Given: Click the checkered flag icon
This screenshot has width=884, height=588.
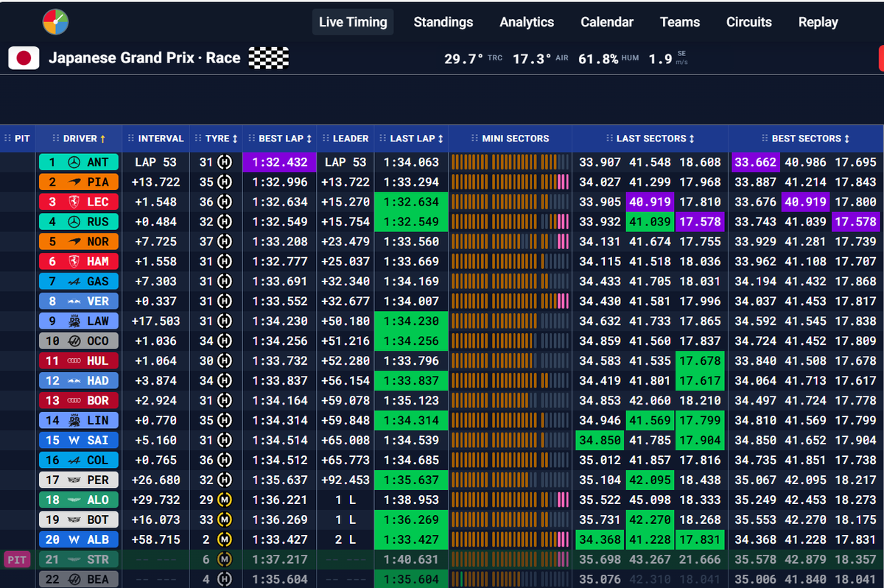Looking at the screenshot, I should (269, 57).
